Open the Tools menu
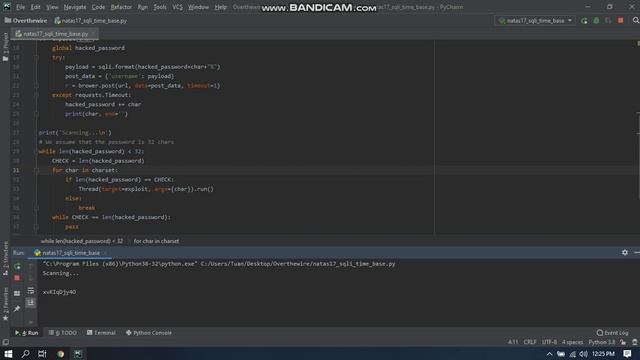The height and width of the screenshot is (360, 640). click(160, 7)
